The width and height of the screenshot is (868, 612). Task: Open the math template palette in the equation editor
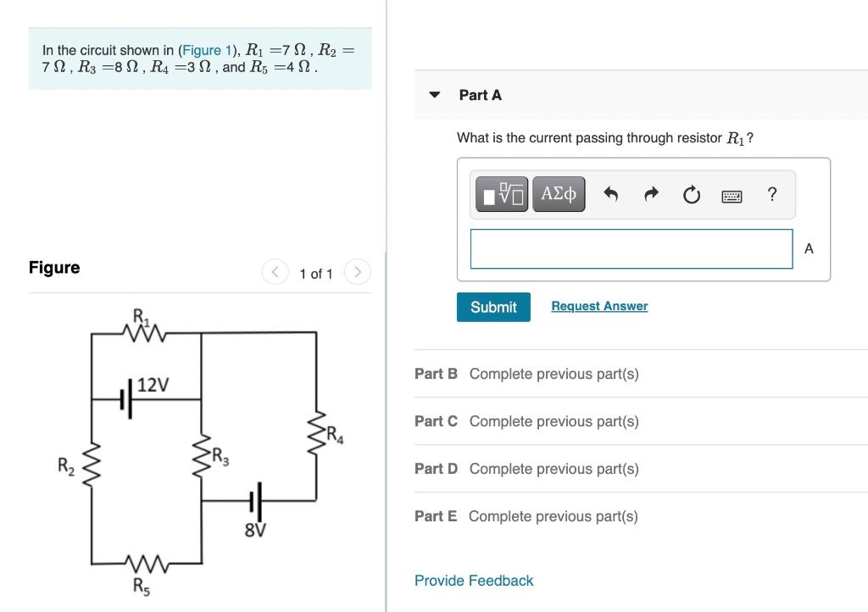coord(499,193)
